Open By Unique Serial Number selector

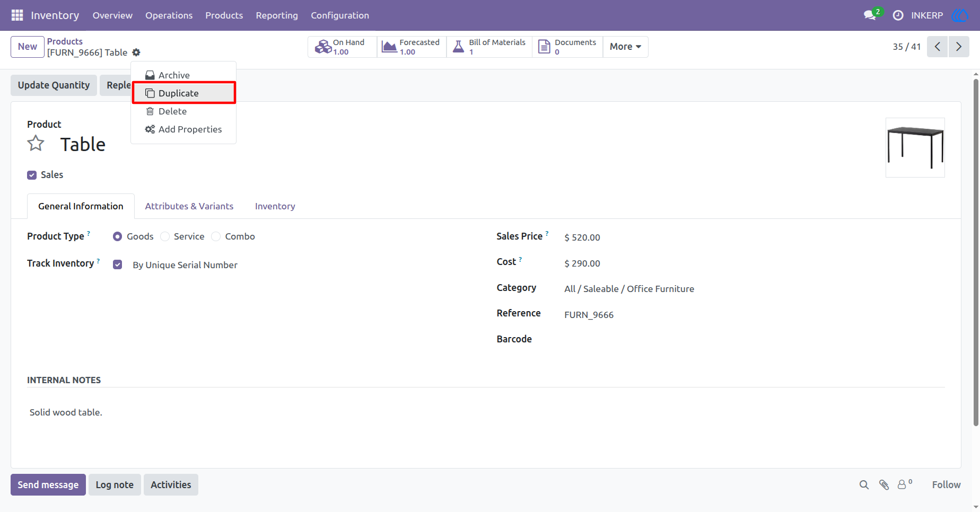(x=185, y=265)
